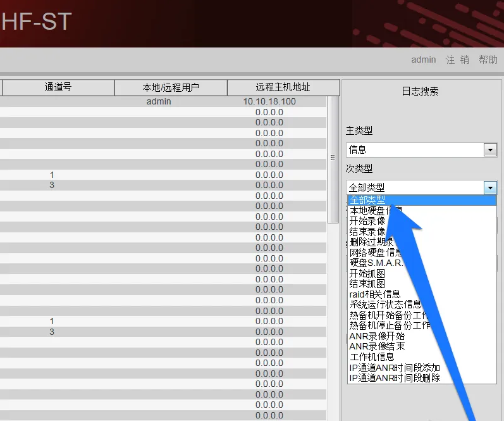The height and width of the screenshot is (421, 504).
Task: Click the 次类型 dropdown arrow
Action: (x=490, y=187)
